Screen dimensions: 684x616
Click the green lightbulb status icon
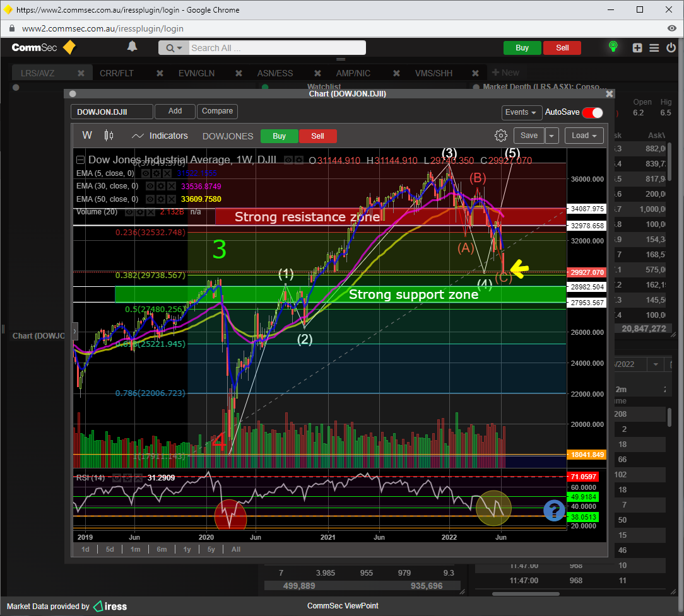pyautogui.click(x=613, y=47)
